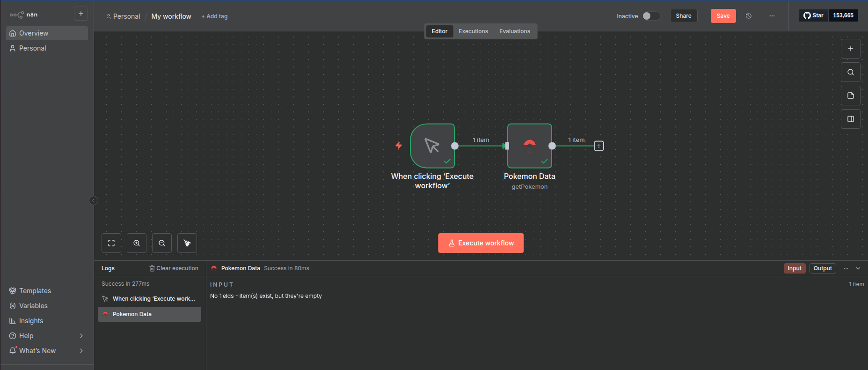Toggle the Input view button
The height and width of the screenshot is (370, 868).
pos(795,268)
